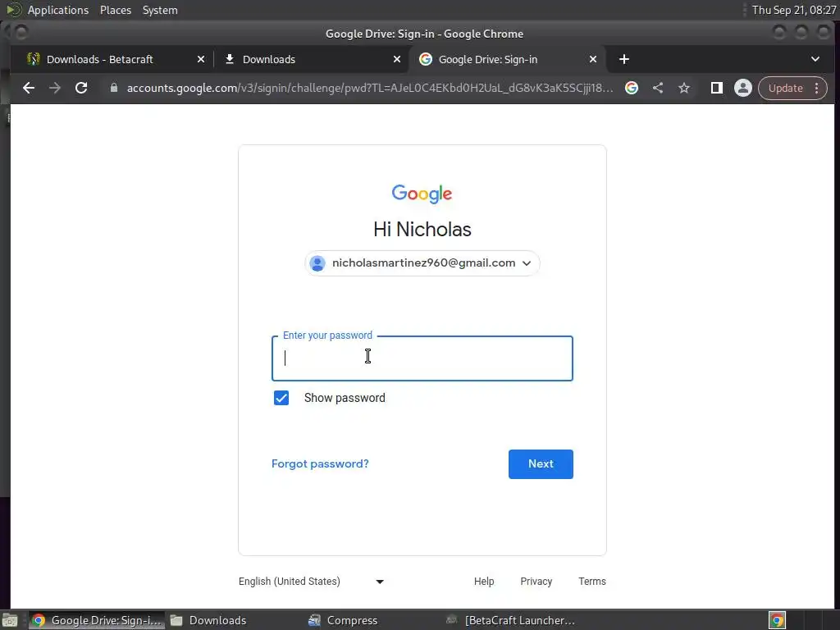Reload the Google sign-in page
The width and height of the screenshot is (840, 630).
81,88
